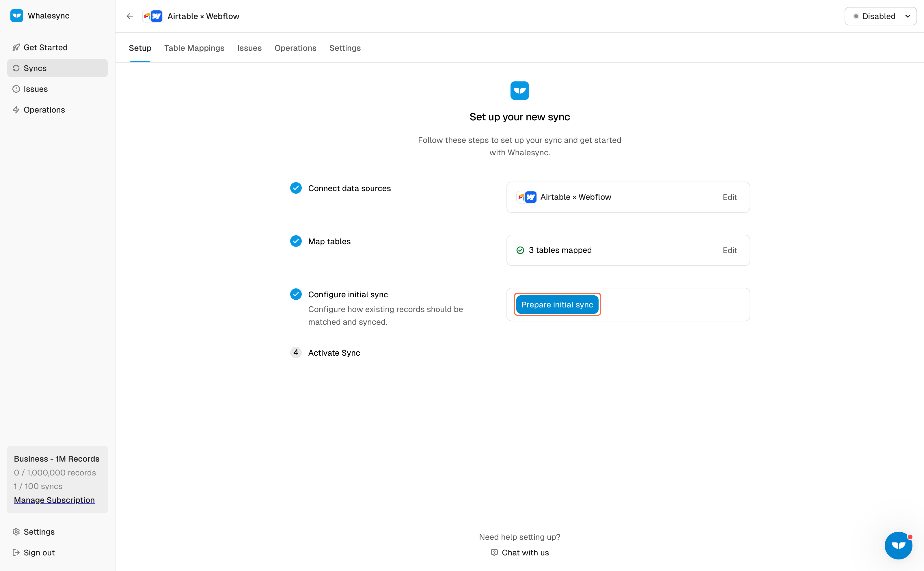Click the Get Started rocket icon

tap(16, 47)
